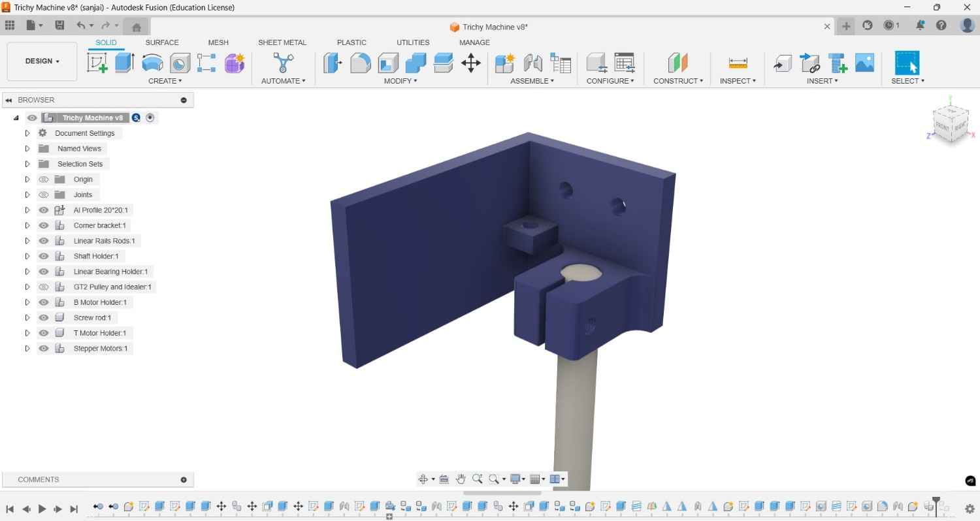The image size is (980, 521).
Task: Open the SHEET METAL tab
Action: pos(282,42)
